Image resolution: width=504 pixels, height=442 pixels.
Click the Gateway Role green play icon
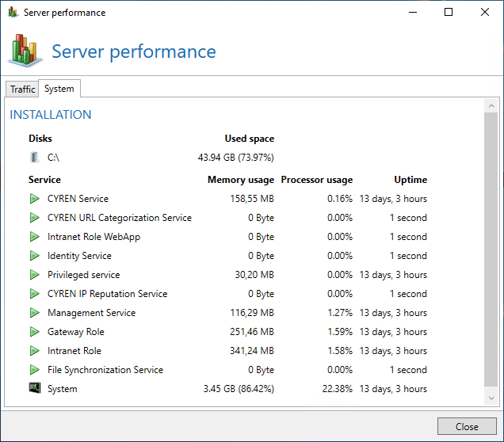(34, 332)
